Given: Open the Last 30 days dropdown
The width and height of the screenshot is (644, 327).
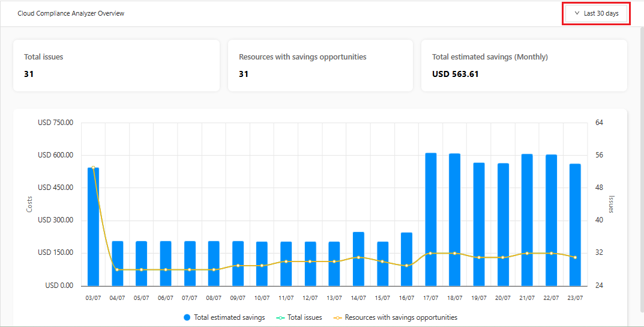Looking at the screenshot, I should [596, 13].
